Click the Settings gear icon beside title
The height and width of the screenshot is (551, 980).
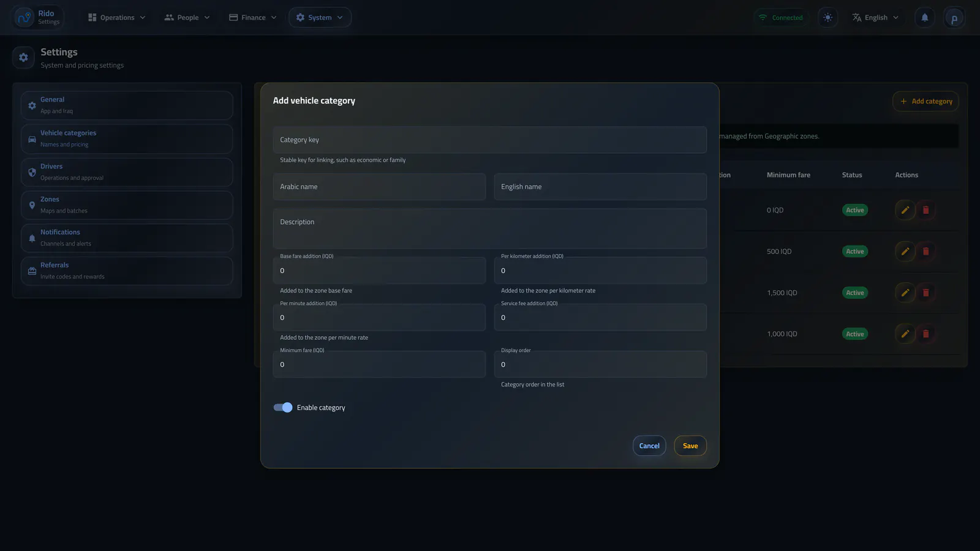tap(23, 58)
